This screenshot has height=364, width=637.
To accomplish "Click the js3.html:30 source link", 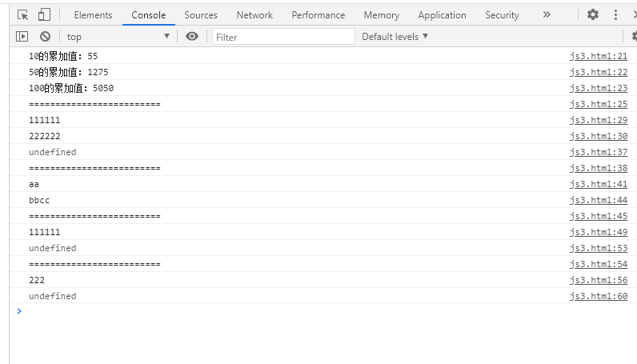I will [x=599, y=136].
